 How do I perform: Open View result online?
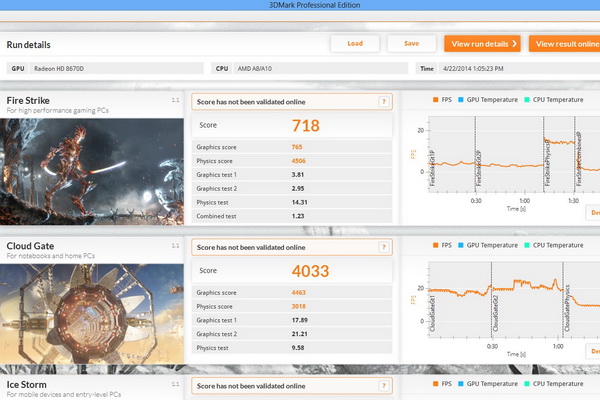click(564, 44)
